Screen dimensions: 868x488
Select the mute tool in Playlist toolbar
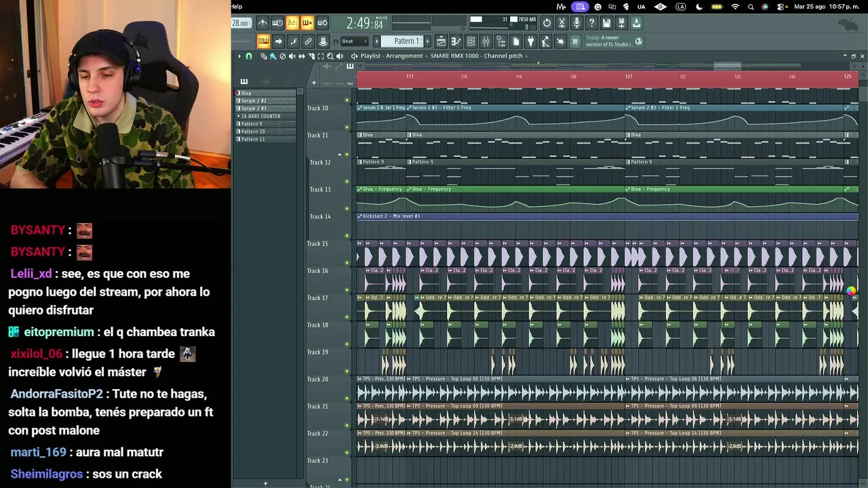pos(292,56)
